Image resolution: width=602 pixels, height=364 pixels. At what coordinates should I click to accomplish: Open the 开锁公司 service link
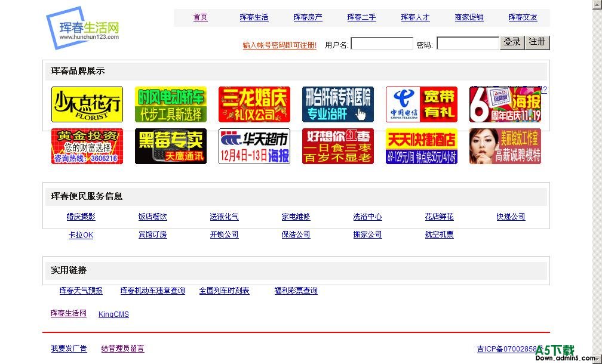click(x=224, y=235)
